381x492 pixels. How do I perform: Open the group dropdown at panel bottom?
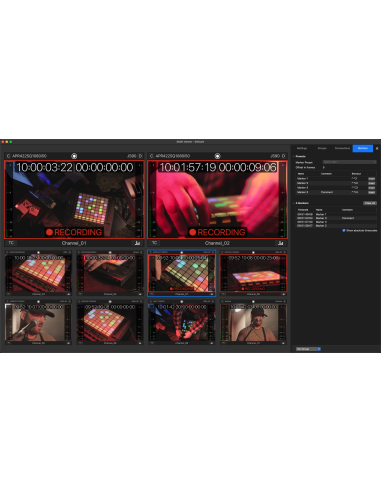click(308, 349)
